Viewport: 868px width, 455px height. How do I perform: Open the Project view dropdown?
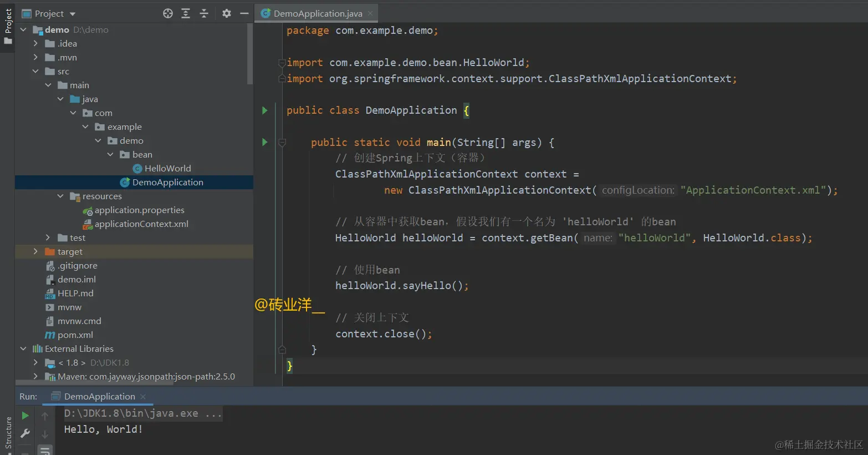click(x=73, y=14)
